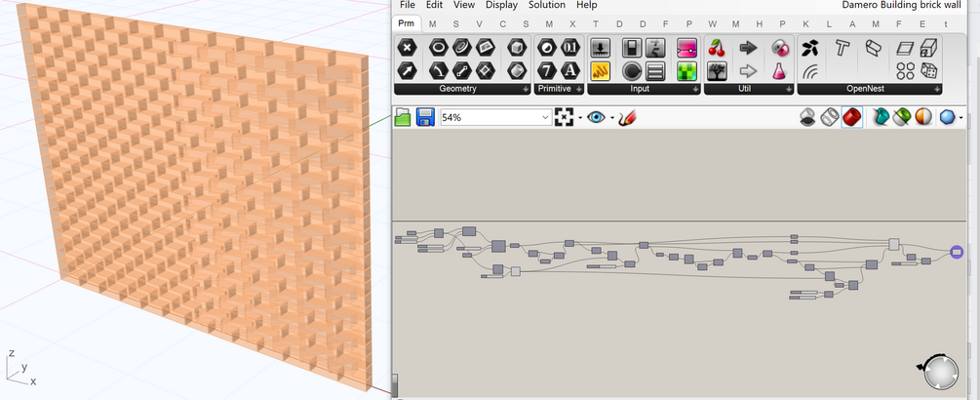Pick the Number Slider input icon
The image size is (980, 400).
(601, 48)
